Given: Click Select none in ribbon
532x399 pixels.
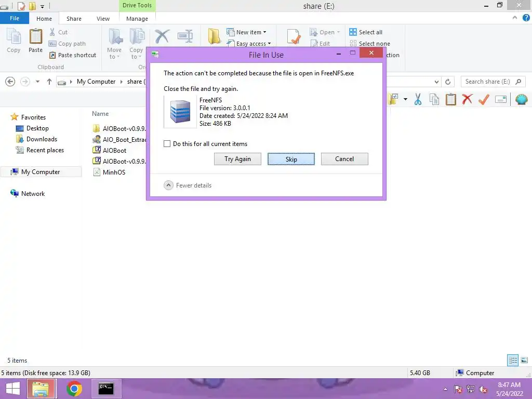Looking at the screenshot, I should [370, 44].
